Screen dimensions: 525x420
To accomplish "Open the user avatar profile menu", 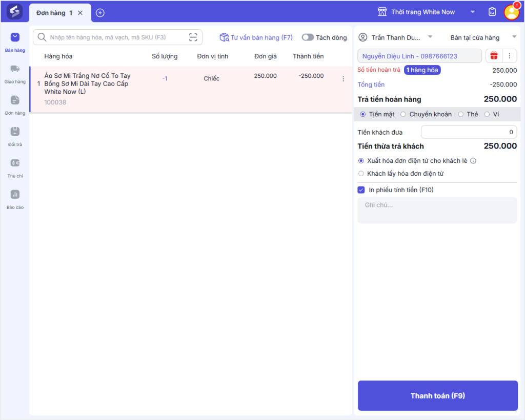I will pos(512,12).
